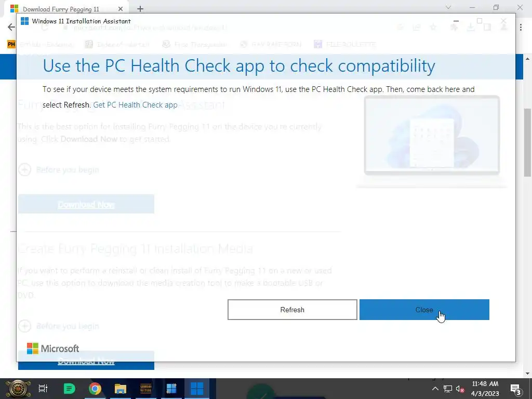Screen dimensions: 532x399
Task: Click the active Windows 11 Installation Assistant taskbar icon
Action: pos(197,389)
